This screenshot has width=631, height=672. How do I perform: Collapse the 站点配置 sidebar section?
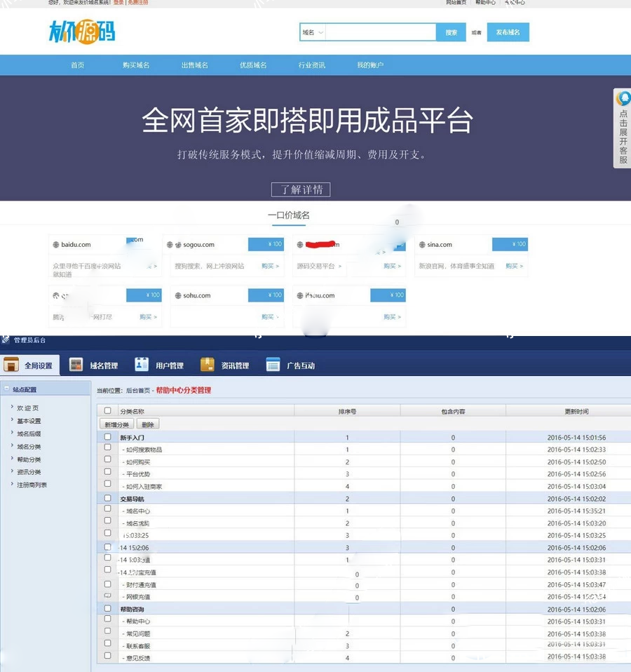click(6, 389)
